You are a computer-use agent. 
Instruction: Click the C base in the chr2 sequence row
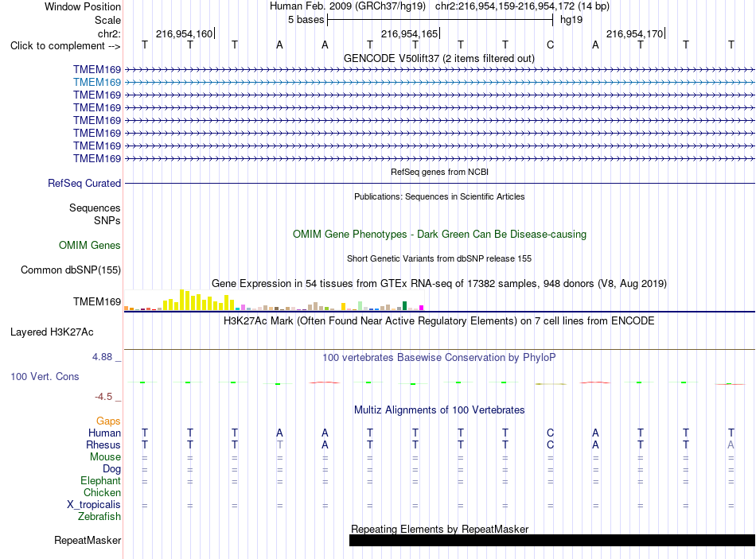coord(550,45)
